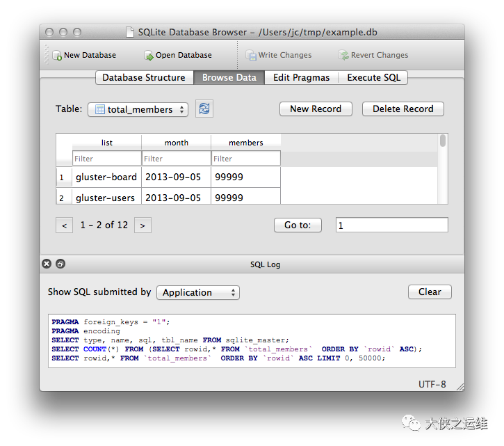Click the New Record button
Screen dimensions: 504x446
pyautogui.click(x=316, y=109)
